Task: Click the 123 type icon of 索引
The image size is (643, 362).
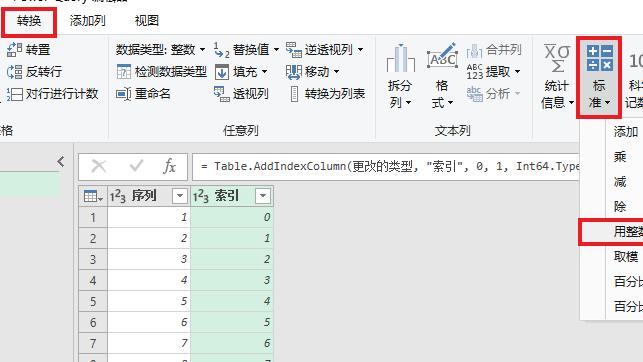Action: 201,196
